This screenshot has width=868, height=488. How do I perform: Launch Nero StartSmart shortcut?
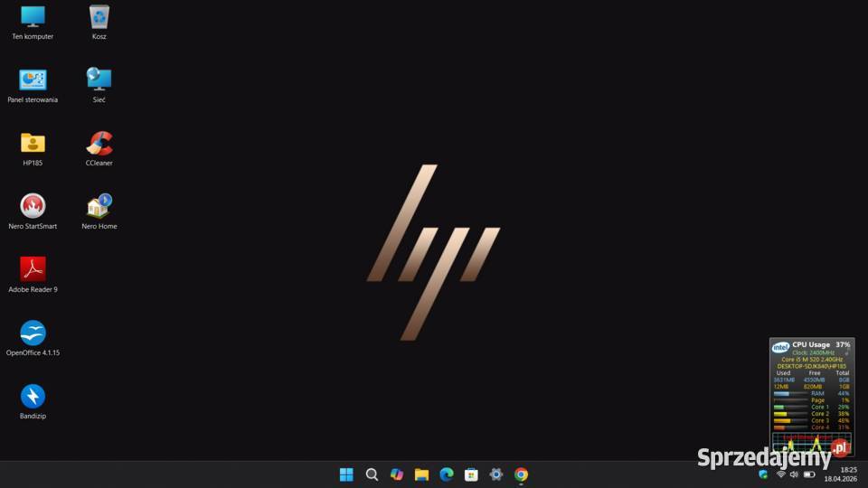(33, 212)
